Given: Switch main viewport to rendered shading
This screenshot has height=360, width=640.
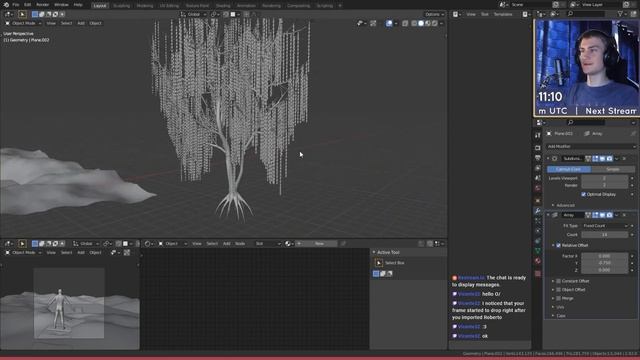Looking at the screenshot, I should pos(435,23).
